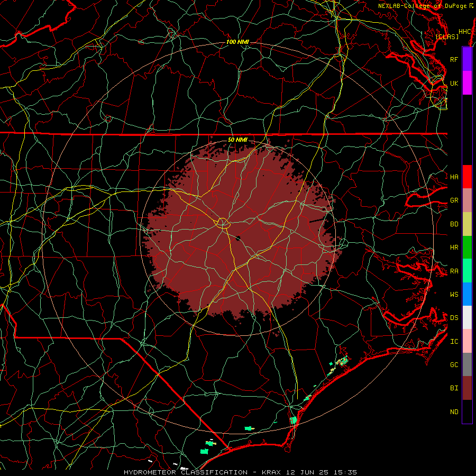
Task: Click the small black gap inside the biological echo
Action: point(238,238)
